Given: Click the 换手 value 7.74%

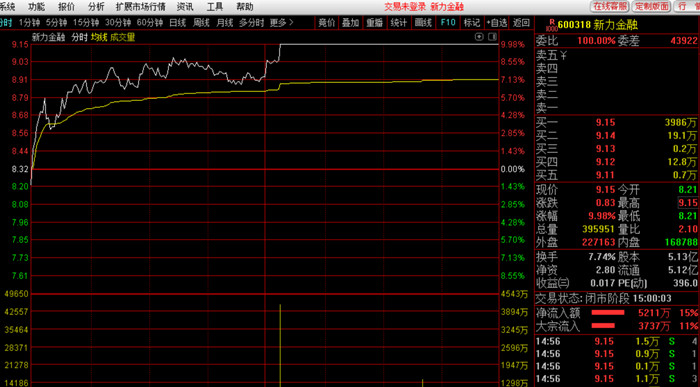Looking at the screenshot, I should 602,257.
